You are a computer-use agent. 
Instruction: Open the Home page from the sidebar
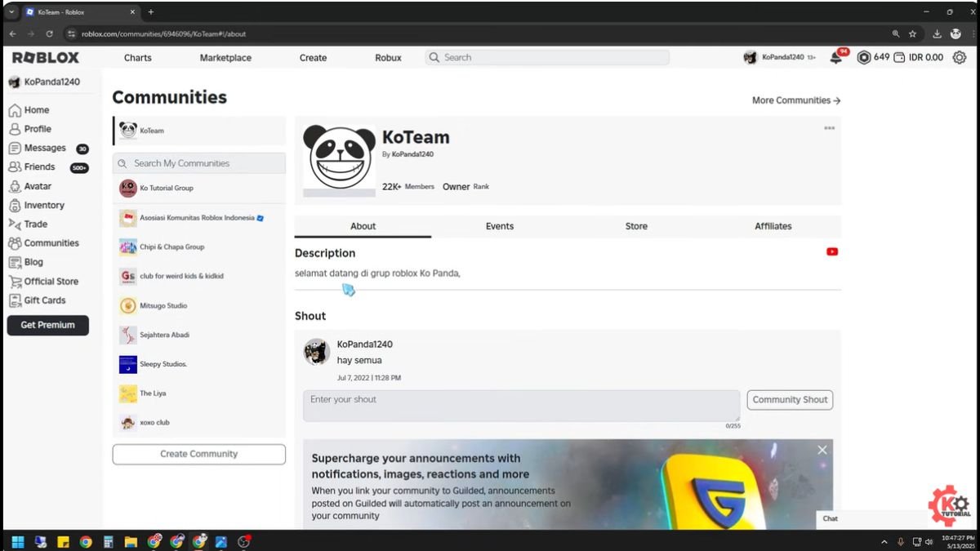point(35,109)
